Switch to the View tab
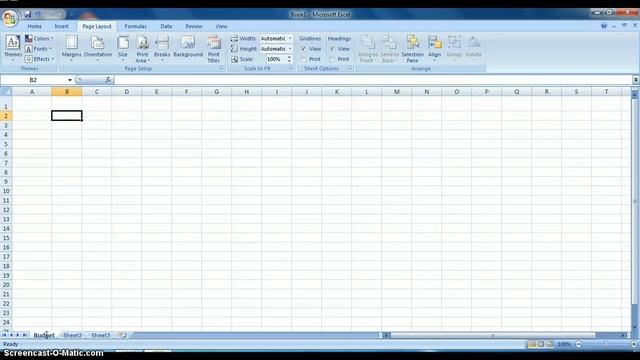The height and width of the screenshot is (360, 640). [221, 26]
